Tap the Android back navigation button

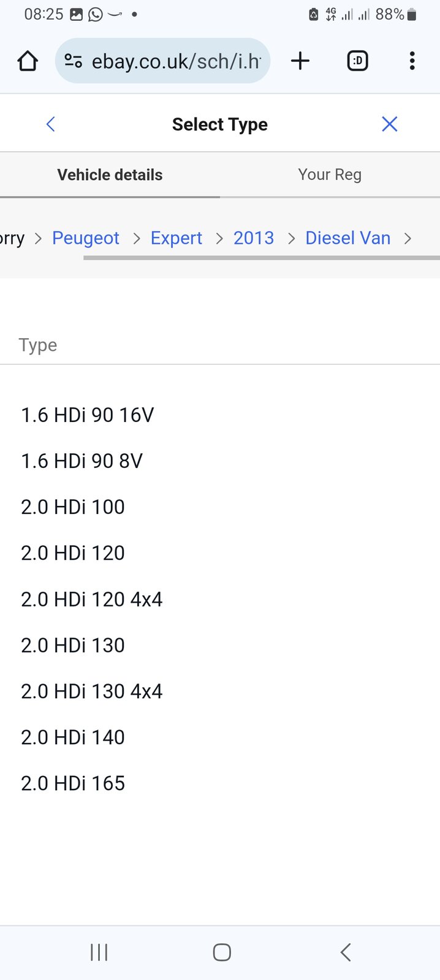click(344, 952)
